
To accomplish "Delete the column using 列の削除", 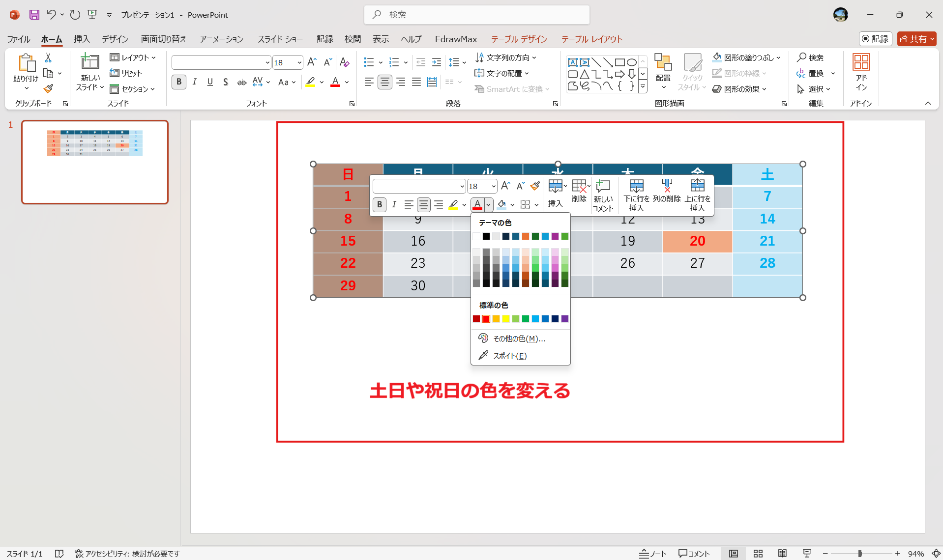I will coord(667,191).
